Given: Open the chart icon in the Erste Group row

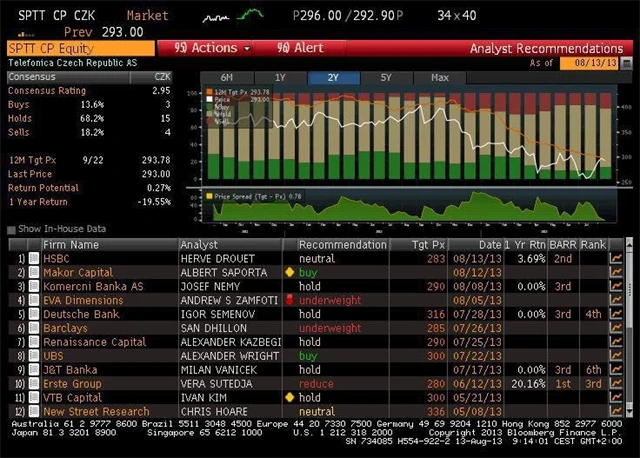Looking at the screenshot, I should click(x=616, y=383).
